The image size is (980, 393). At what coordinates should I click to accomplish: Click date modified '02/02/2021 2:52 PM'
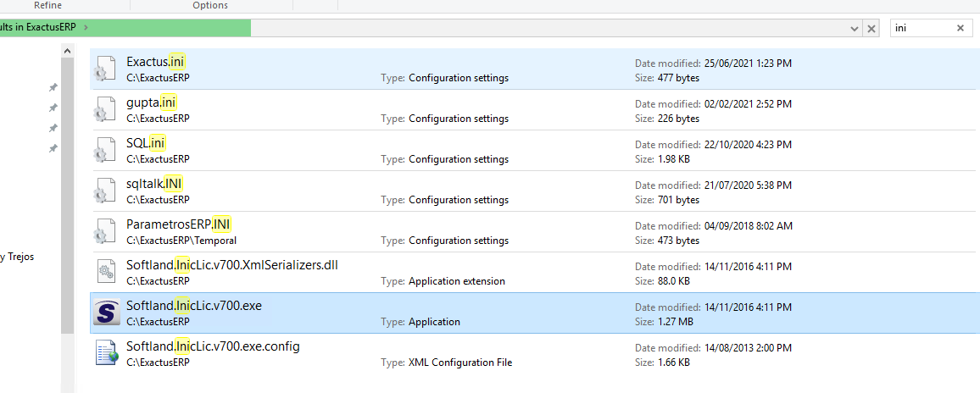click(x=748, y=103)
